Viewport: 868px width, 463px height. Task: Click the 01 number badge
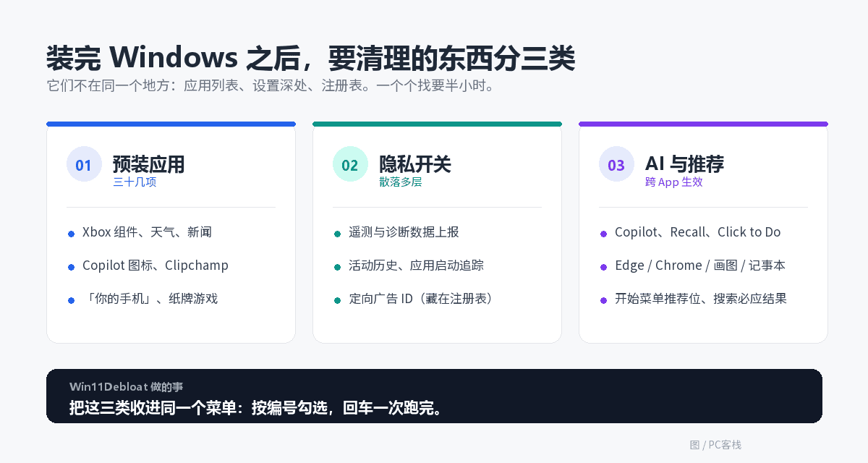click(x=84, y=164)
